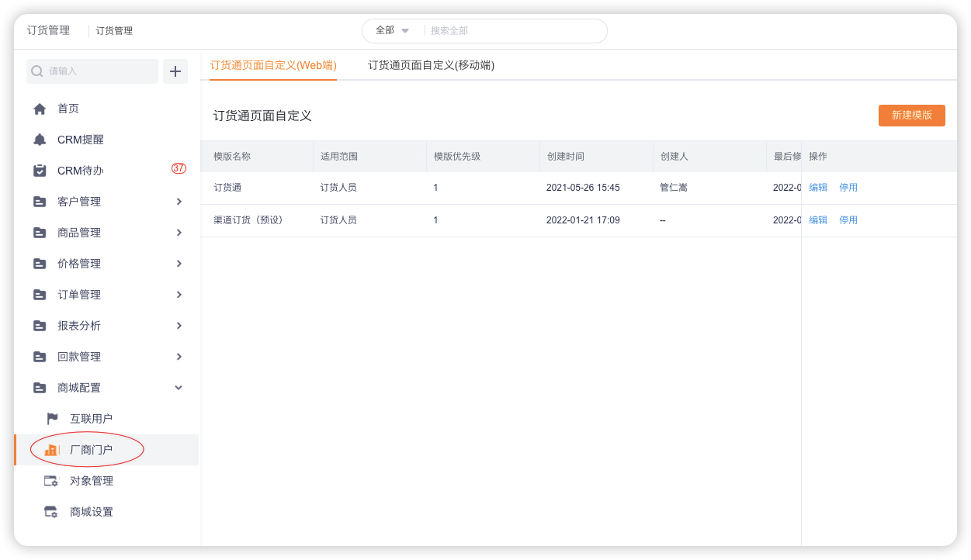This screenshot has height=560, width=971.
Task: Expand the 客户管理 chevron
Action: coord(179,202)
